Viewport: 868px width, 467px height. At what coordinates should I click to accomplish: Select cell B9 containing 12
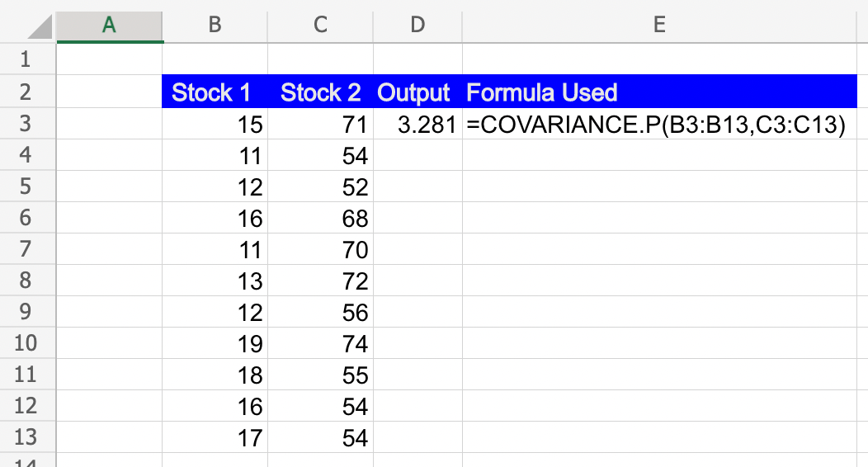tap(215, 312)
